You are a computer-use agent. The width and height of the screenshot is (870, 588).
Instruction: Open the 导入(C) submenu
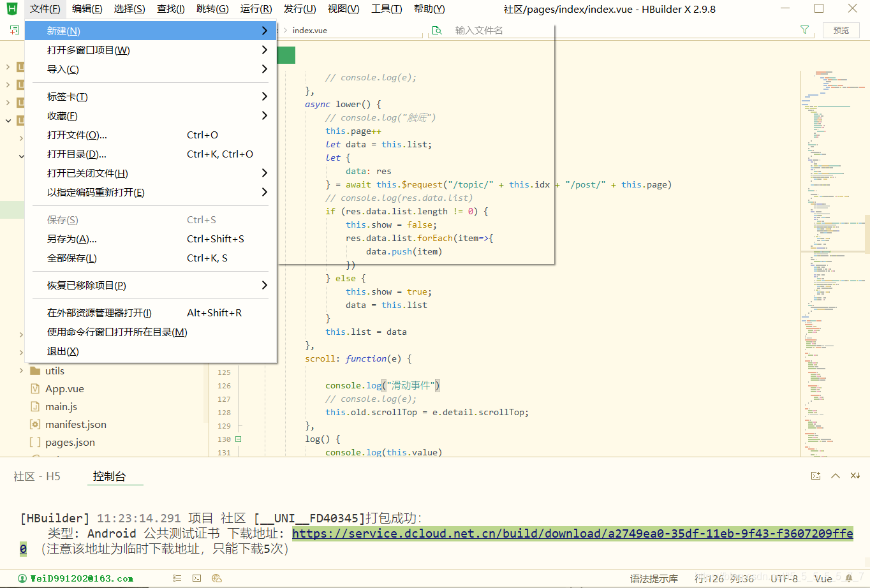coord(151,69)
